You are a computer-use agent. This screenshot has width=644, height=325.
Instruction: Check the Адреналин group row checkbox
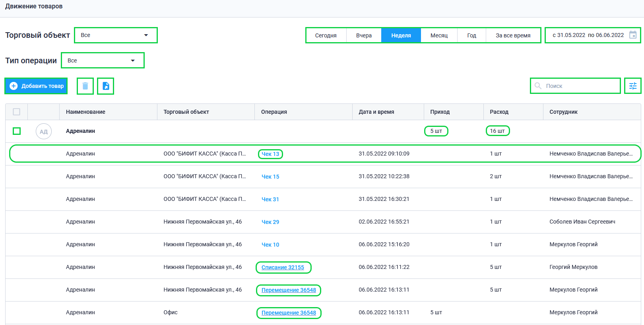(17, 131)
